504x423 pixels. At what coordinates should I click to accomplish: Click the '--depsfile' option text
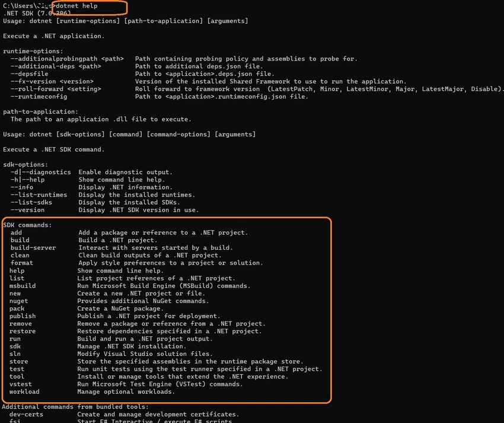click(x=29, y=74)
